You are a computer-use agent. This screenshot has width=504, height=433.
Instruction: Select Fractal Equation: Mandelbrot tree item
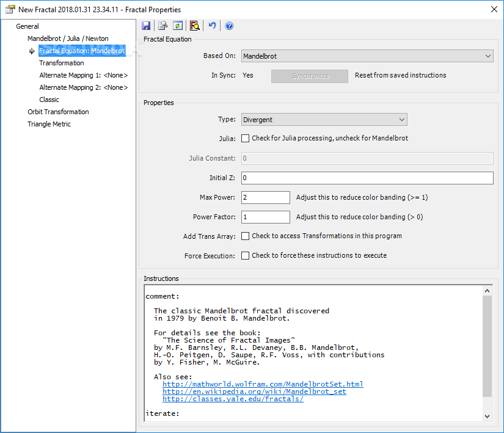tap(82, 51)
